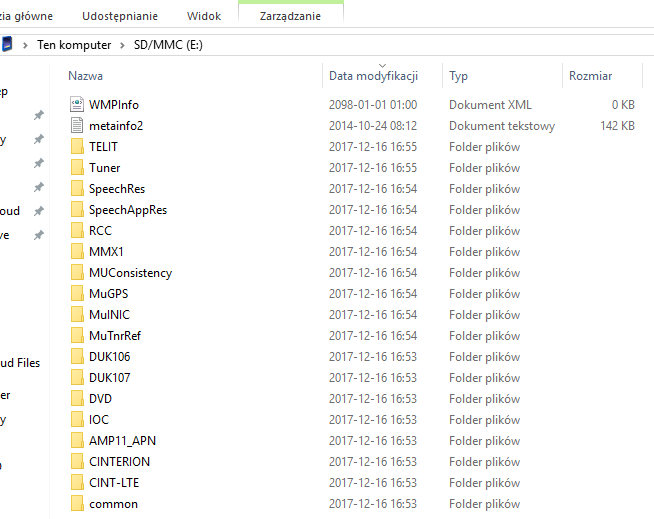Click the CINTERION folder icon
Viewport: 654px width, 519px height.
tap(78, 462)
